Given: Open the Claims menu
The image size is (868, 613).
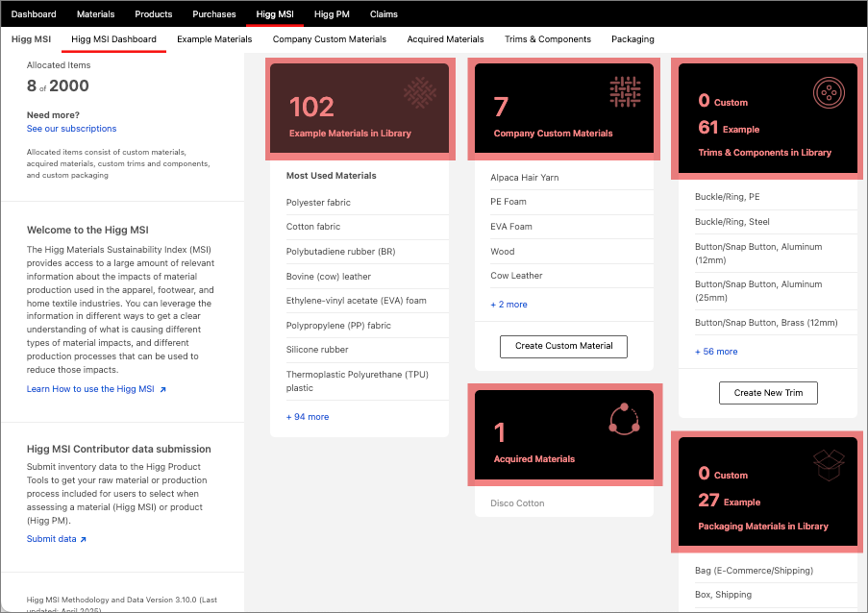Looking at the screenshot, I should click(x=384, y=13).
